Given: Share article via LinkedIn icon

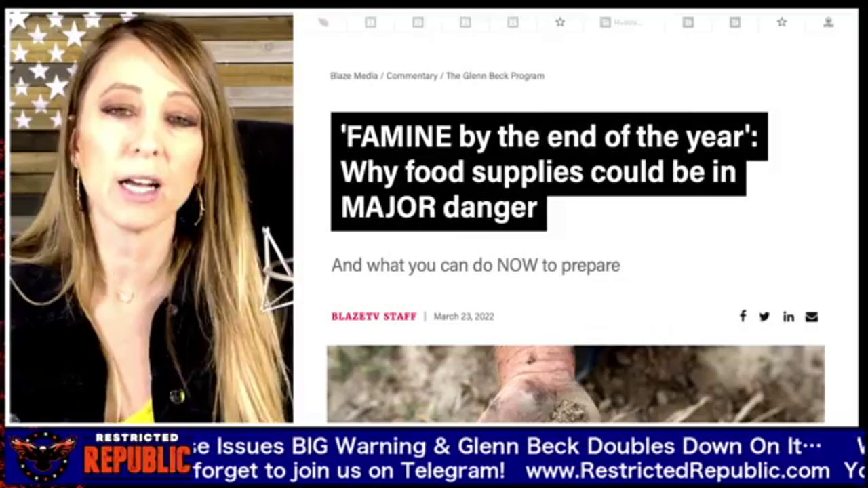Looking at the screenshot, I should 788,317.
